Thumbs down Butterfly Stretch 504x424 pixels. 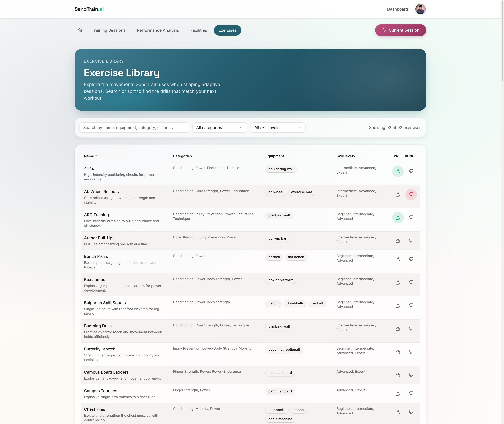[x=411, y=352]
